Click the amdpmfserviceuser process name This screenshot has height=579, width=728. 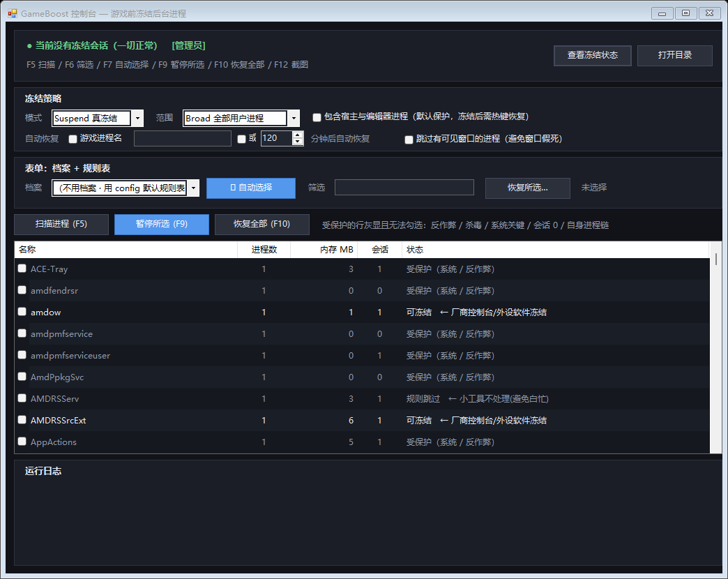point(70,356)
